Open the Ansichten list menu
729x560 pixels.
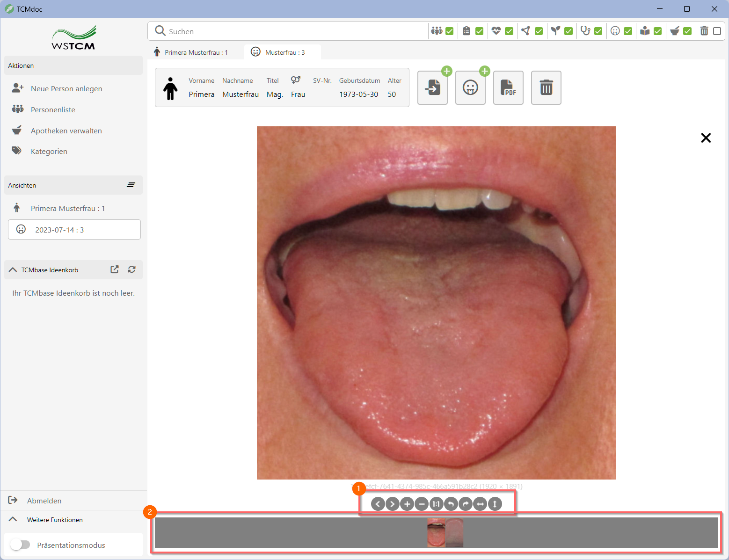click(131, 185)
